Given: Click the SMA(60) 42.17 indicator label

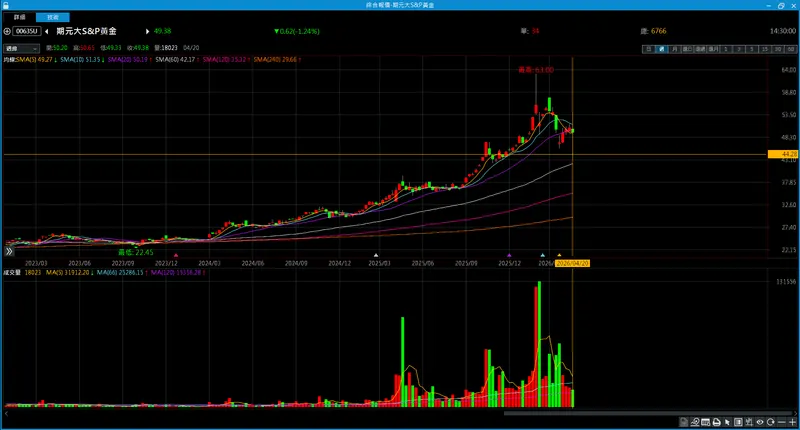Looking at the screenshot, I should coord(177,60).
